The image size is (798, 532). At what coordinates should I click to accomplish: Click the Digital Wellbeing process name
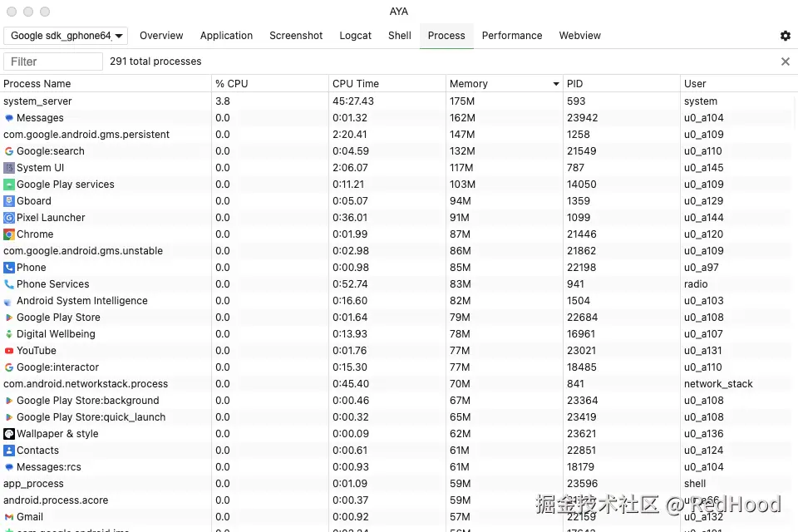point(56,334)
